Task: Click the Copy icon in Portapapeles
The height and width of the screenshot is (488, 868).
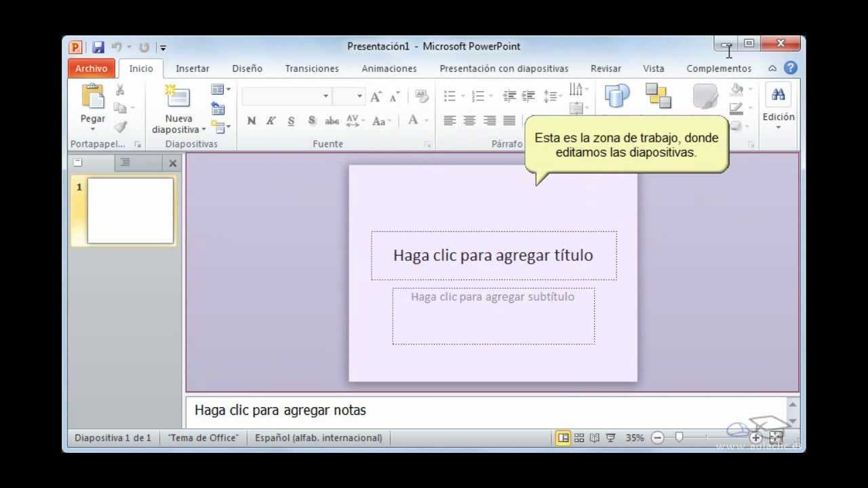Action: coord(120,108)
